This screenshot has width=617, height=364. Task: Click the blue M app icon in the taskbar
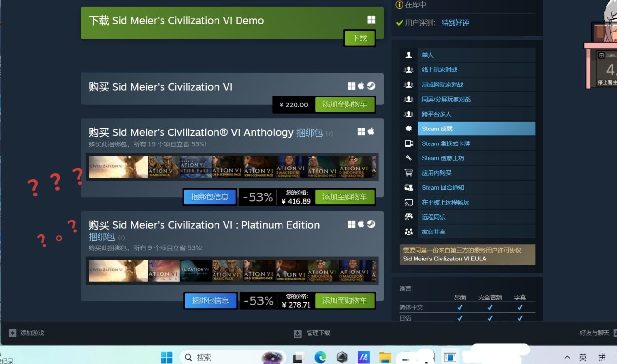[363, 357]
